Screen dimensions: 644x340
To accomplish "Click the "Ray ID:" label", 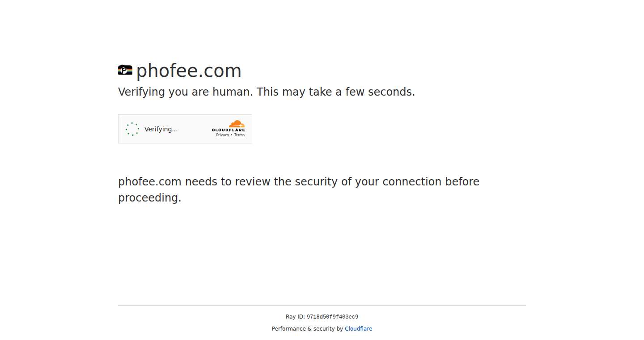I will pyautogui.click(x=295, y=317).
